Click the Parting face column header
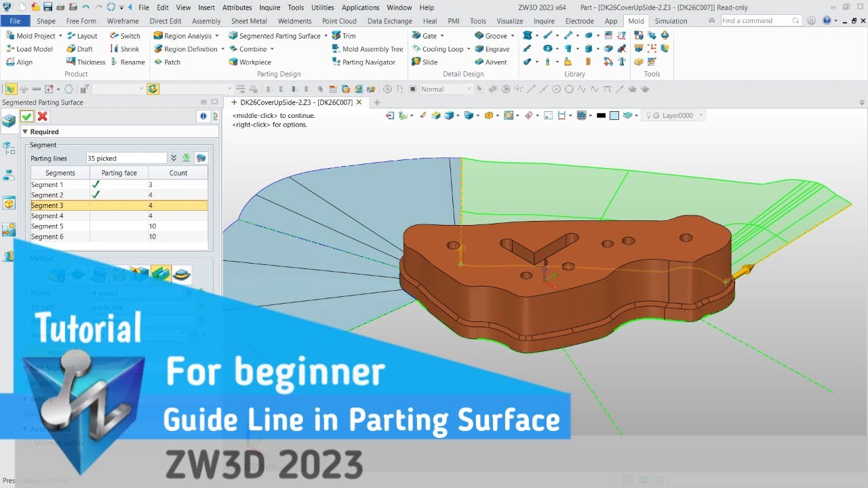This screenshot has width=868, height=488. pyautogui.click(x=119, y=173)
